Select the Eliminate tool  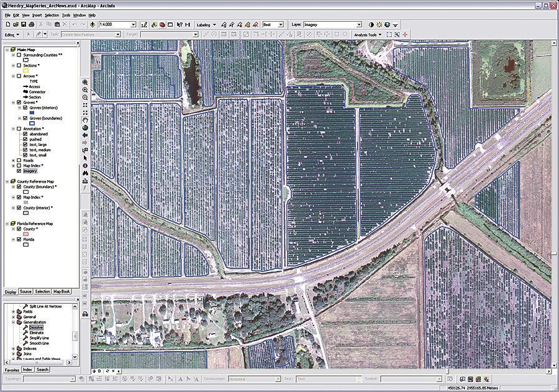pyautogui.click(x=37, y=333)
